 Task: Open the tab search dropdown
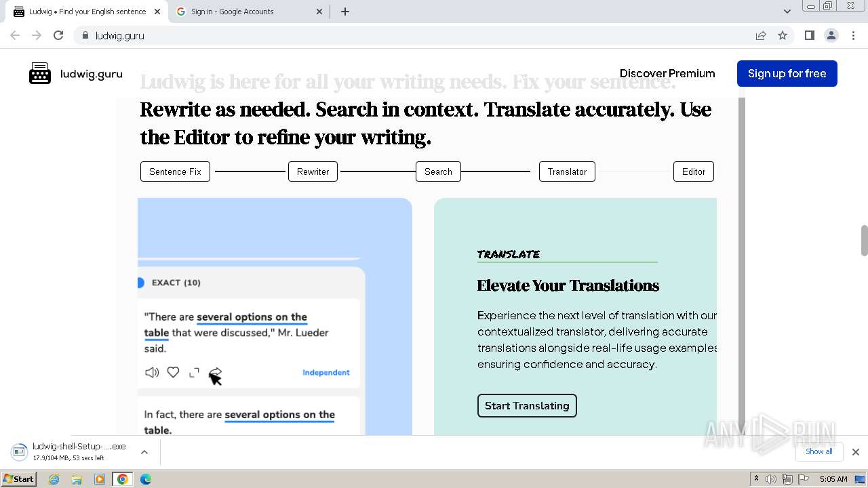coord(787,12)
